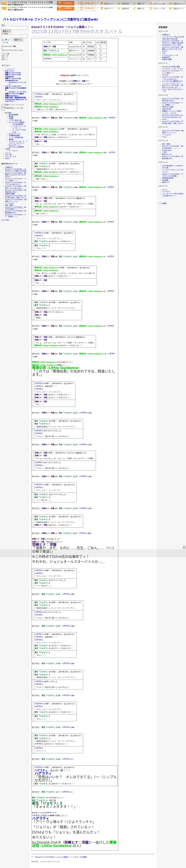Open 皇城セツナ history link
The height and width of the screenshot is (868, 186).
(x=166, y=182)
